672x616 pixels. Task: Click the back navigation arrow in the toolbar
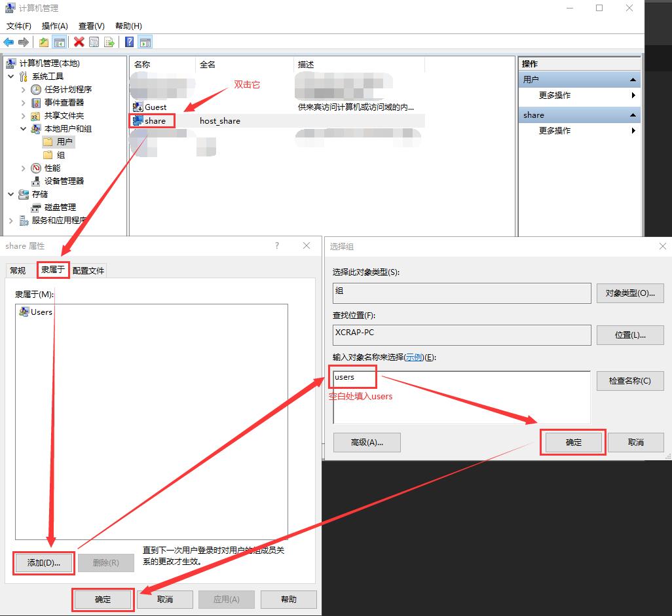pos(9,41)
